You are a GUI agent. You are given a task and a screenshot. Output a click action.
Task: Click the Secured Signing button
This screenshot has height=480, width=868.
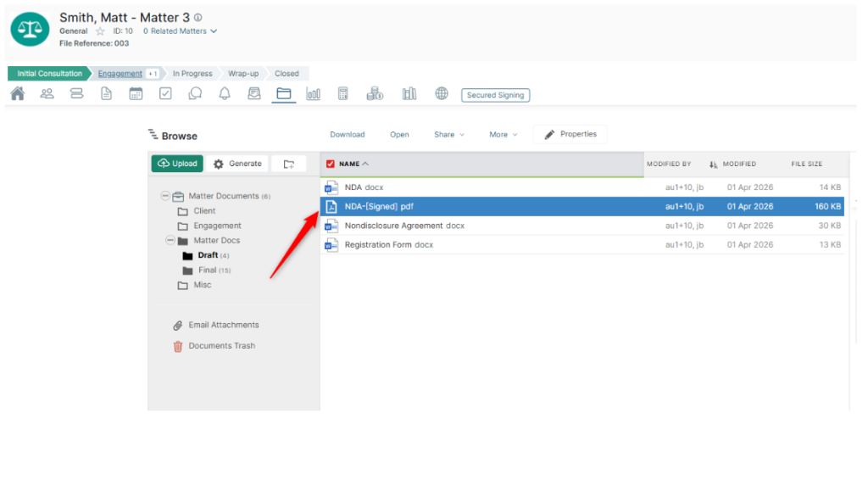click(495, 95)
